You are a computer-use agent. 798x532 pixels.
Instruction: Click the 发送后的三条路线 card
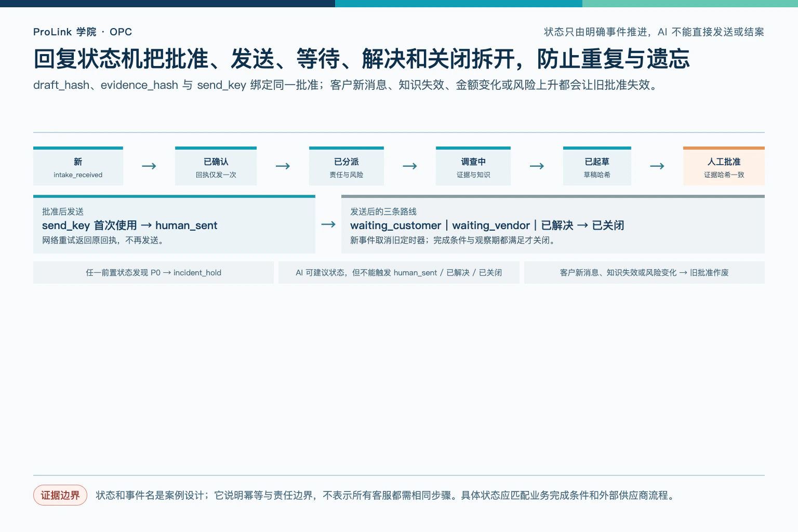point(553,224)
